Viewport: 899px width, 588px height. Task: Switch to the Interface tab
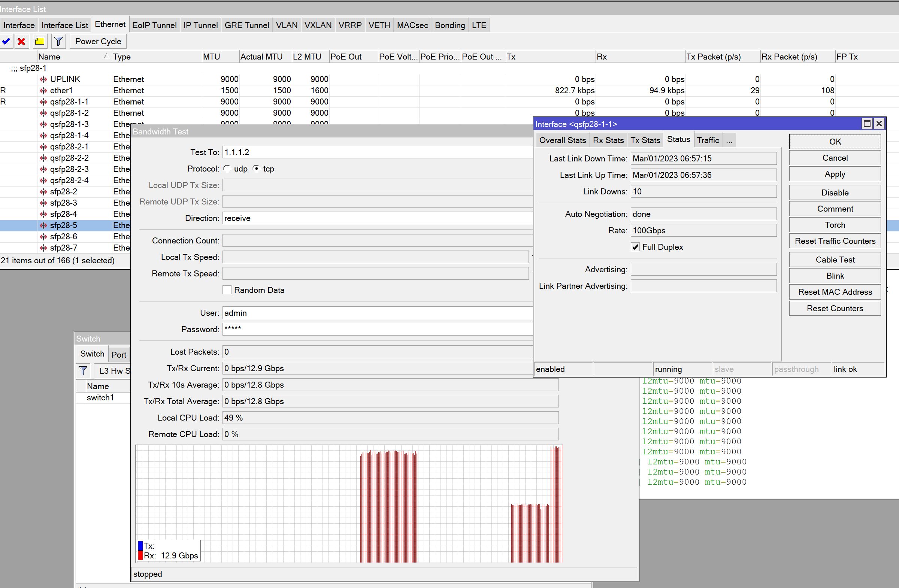(19, 25)
